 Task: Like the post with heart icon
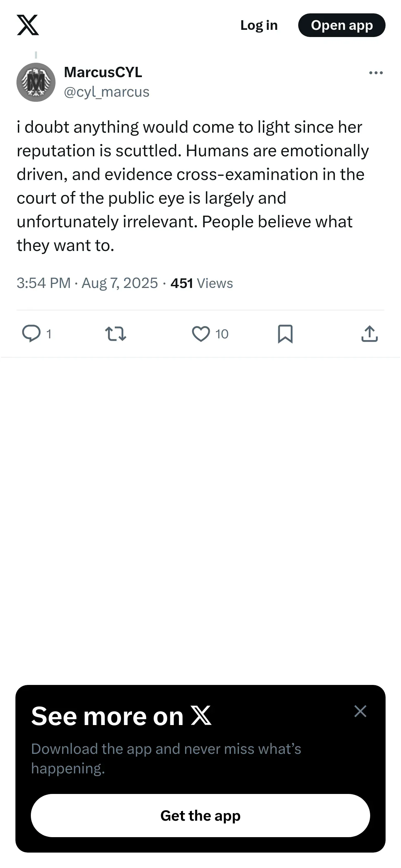pyautogui.click(x=201, y=334)
